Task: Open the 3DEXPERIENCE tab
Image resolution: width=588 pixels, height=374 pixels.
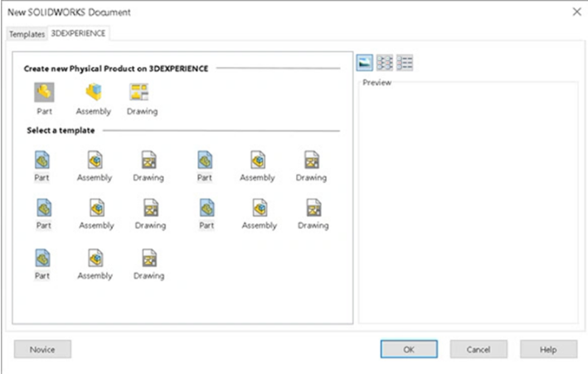Action: pyautogui.click(x=79, y=33)
